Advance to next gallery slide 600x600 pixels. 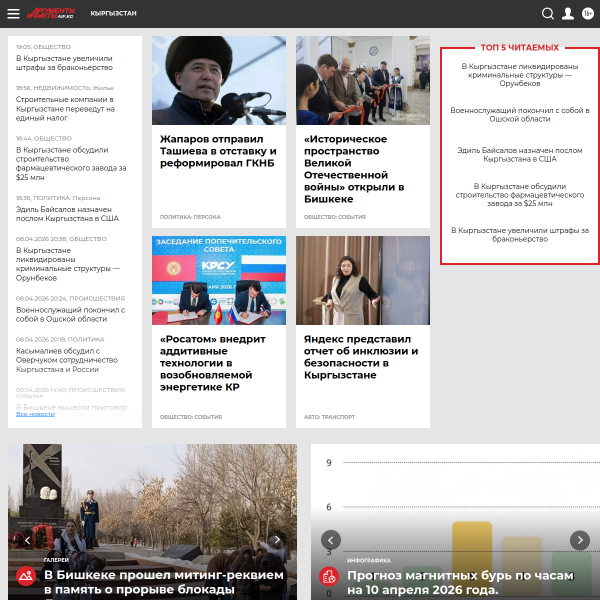277,540
